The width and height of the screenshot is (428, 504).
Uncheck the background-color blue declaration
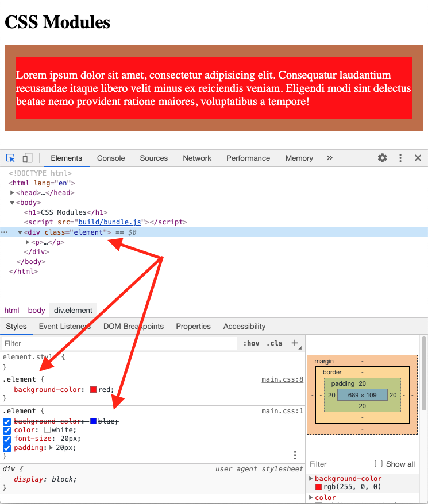(7, 421)
